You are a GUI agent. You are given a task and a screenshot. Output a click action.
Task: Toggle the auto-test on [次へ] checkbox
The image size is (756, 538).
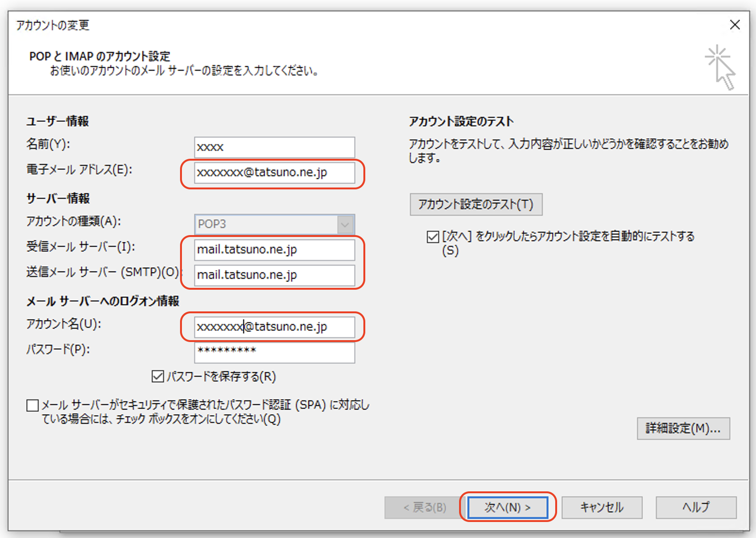click(x=433, y=236)
